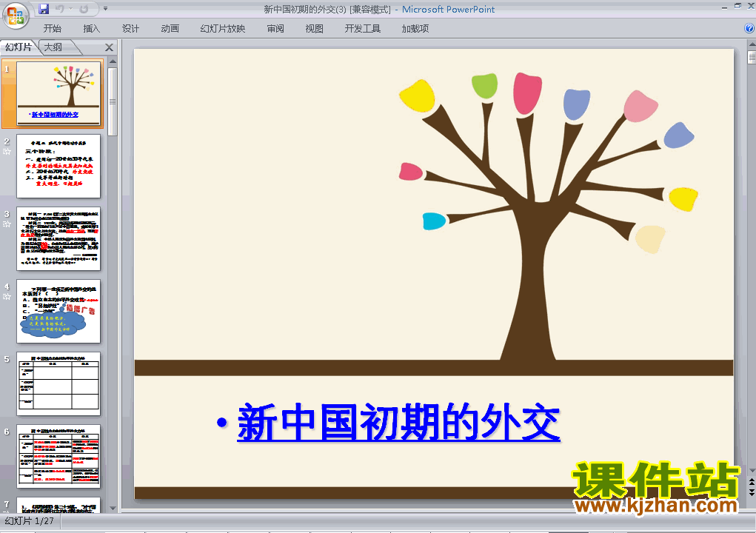Viewport: 756px width, 533px height.
Task: Click the thumbnail pane scrollbar thumb
Action: coord(113,101)
